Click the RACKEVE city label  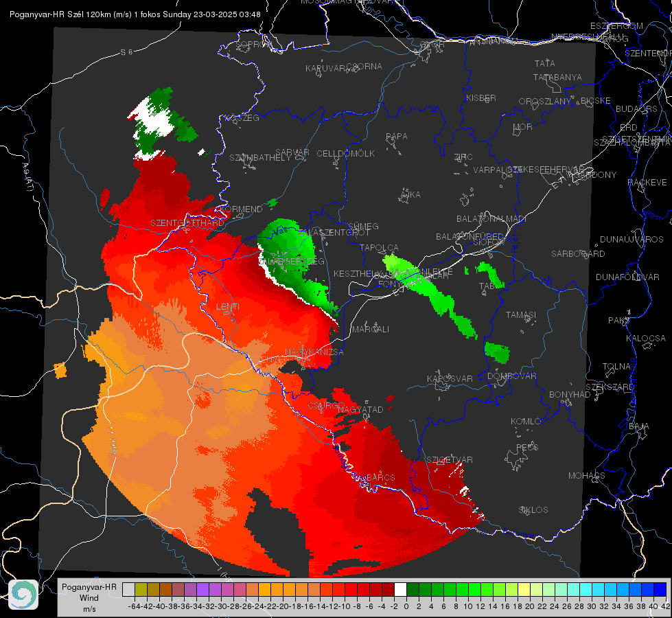647,183
